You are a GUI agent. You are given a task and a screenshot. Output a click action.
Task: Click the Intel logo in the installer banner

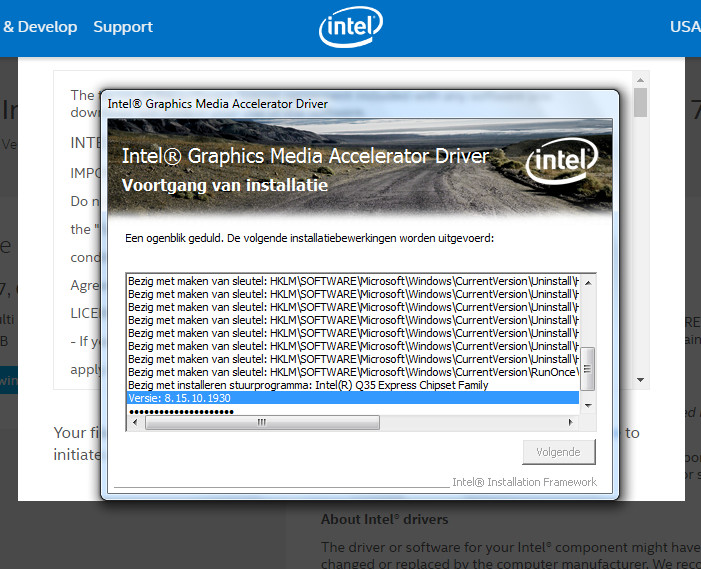pyautogui.click(x=562, y=160)
